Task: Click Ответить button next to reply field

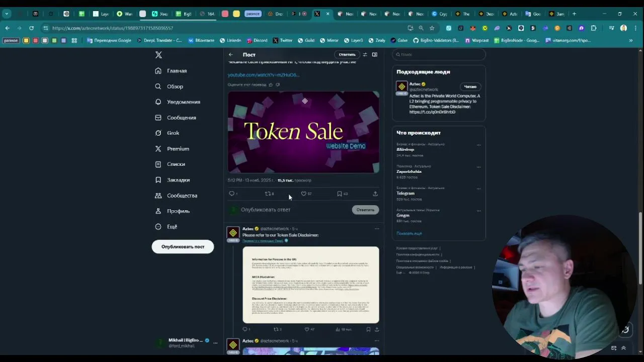Action: [365, 210]
